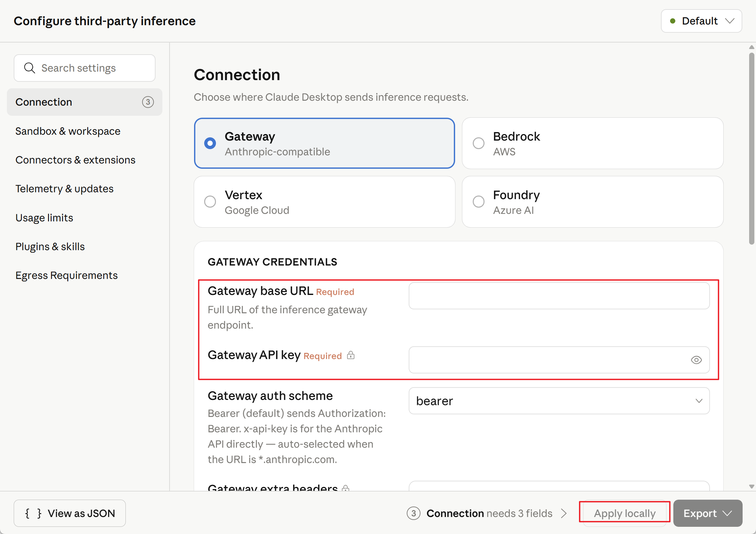Select the Vertex Google Cloud radio option

click(x=324, y=202)
